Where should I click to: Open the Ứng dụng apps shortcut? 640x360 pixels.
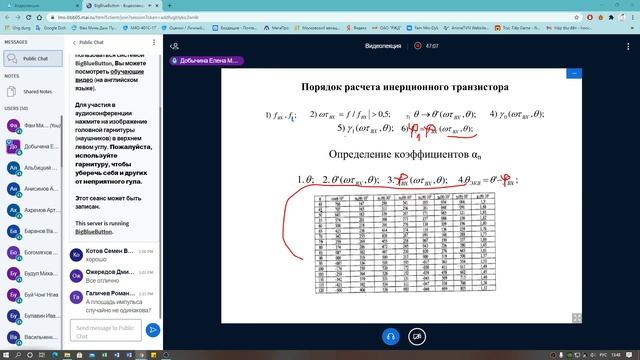coord(18,28)
